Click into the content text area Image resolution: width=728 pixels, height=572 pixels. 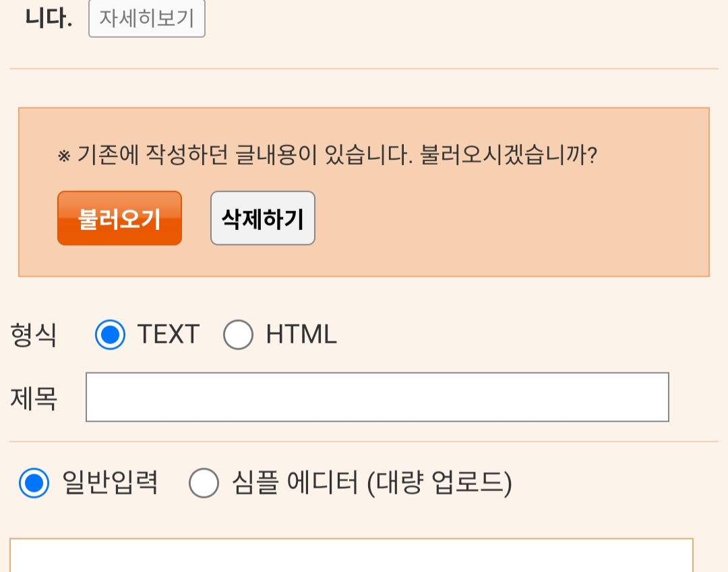[x=351, y=556]
